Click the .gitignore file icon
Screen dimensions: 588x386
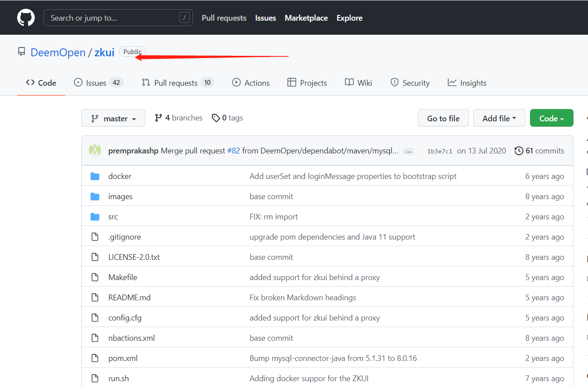[95, 237]
